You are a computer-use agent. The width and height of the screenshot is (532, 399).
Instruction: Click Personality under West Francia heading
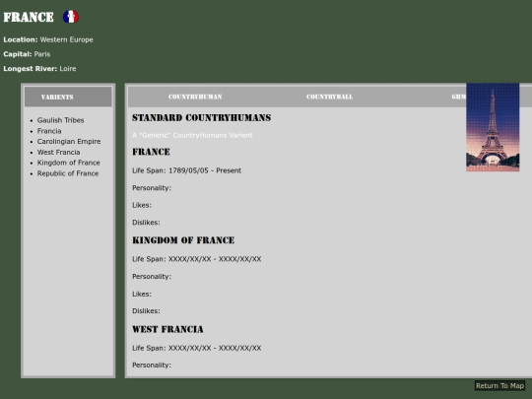[152, 366]
